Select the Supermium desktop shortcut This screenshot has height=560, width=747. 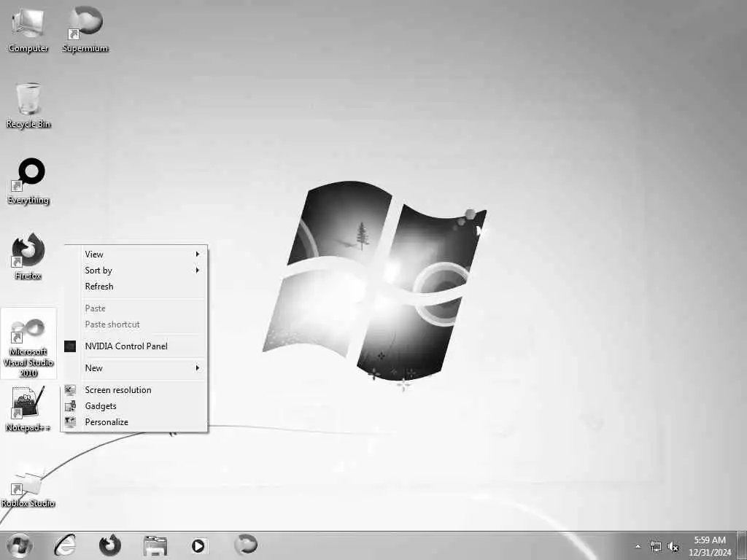(85, 30)
